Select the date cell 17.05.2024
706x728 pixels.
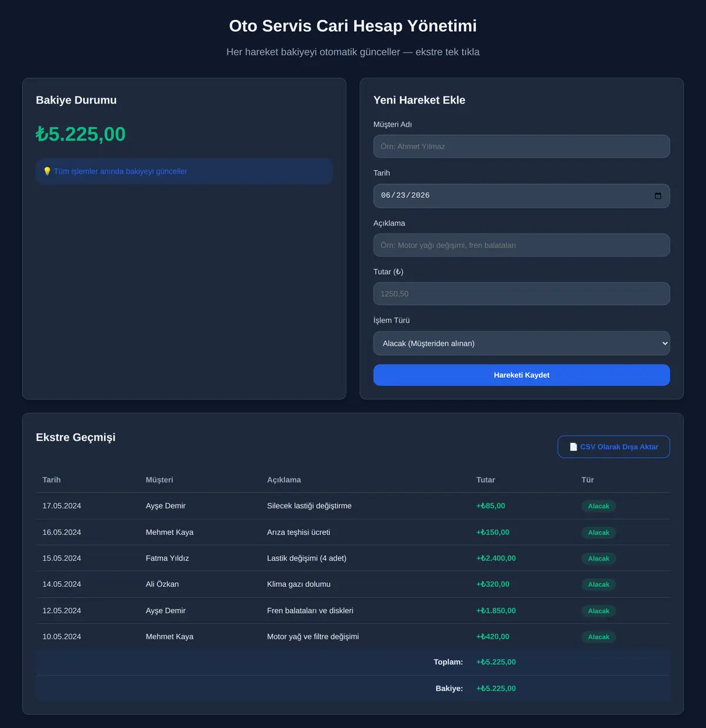[62, 506]
